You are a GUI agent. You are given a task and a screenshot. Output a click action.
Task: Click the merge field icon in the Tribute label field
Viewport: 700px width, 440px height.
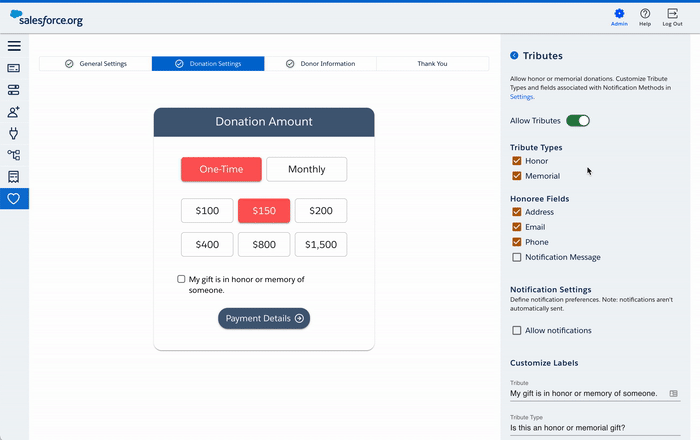[x=673, y=394]
